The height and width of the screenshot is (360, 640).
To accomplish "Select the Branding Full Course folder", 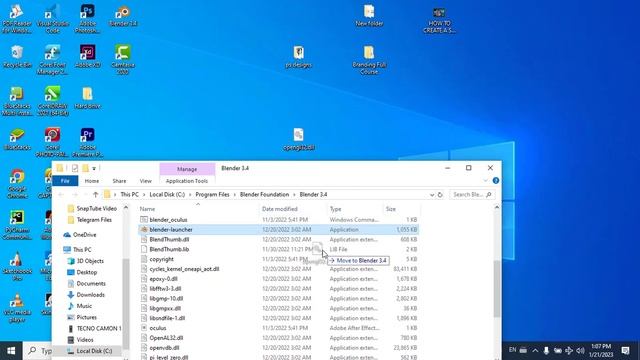I will point(369,60).
